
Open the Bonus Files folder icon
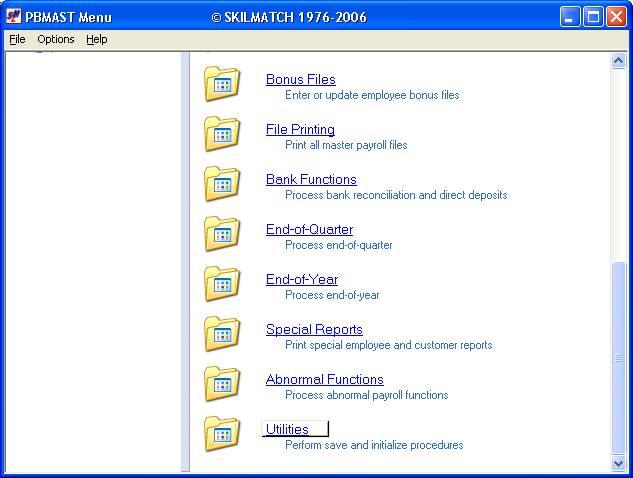pyautogui.click(x=222, y=84)
